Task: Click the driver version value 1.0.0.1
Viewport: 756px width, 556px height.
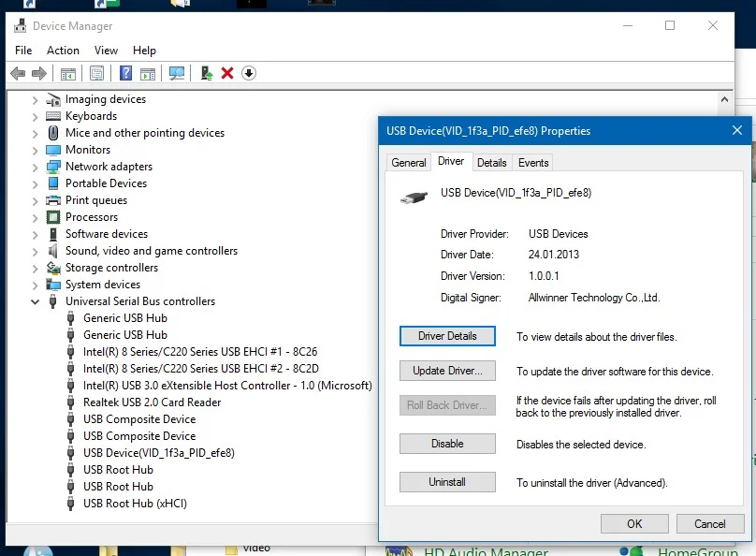Action: pyautogui.click(x=544, y=276)
